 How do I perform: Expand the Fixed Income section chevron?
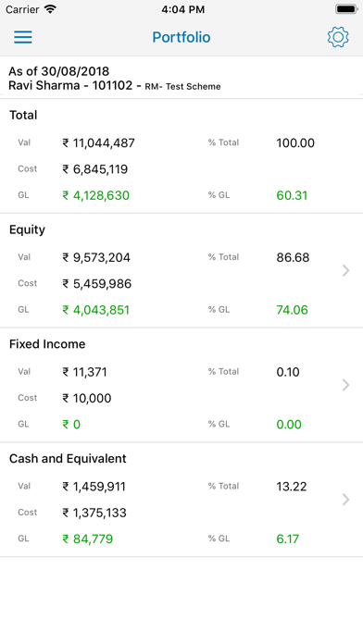pos(345,385)
